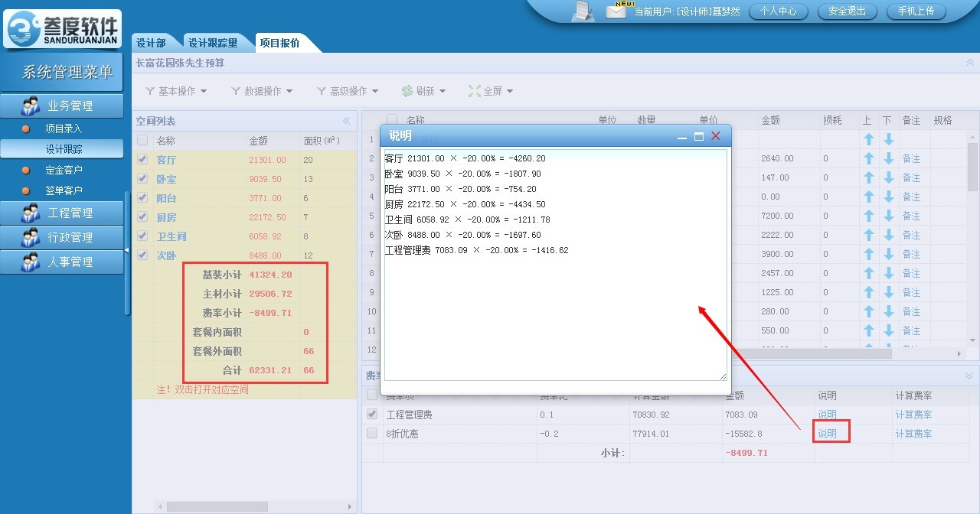980x514 pixels.
Task: Collapse the 空间列表 panel with double-chevron
Action: click(x=346, y=121)
